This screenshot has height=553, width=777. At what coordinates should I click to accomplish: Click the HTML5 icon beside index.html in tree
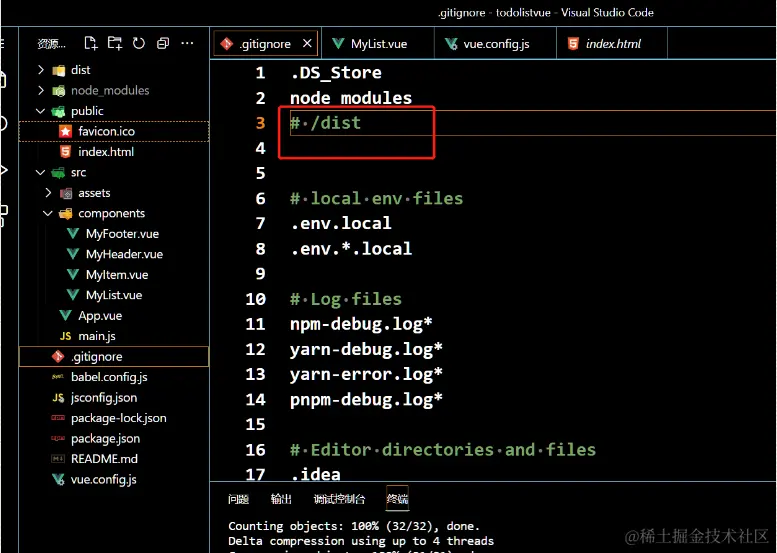click(x=65, y=152)
